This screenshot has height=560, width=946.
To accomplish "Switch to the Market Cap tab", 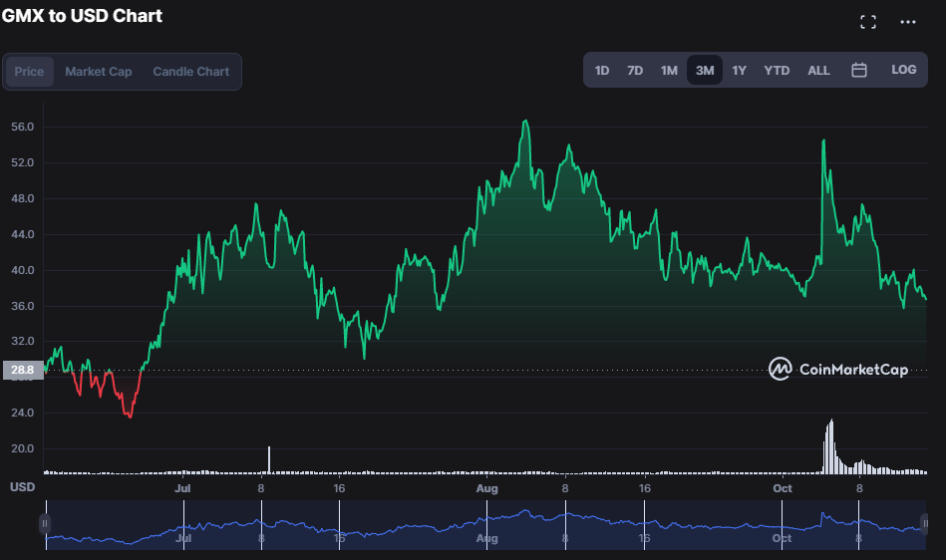I will (x=99, y=71).
